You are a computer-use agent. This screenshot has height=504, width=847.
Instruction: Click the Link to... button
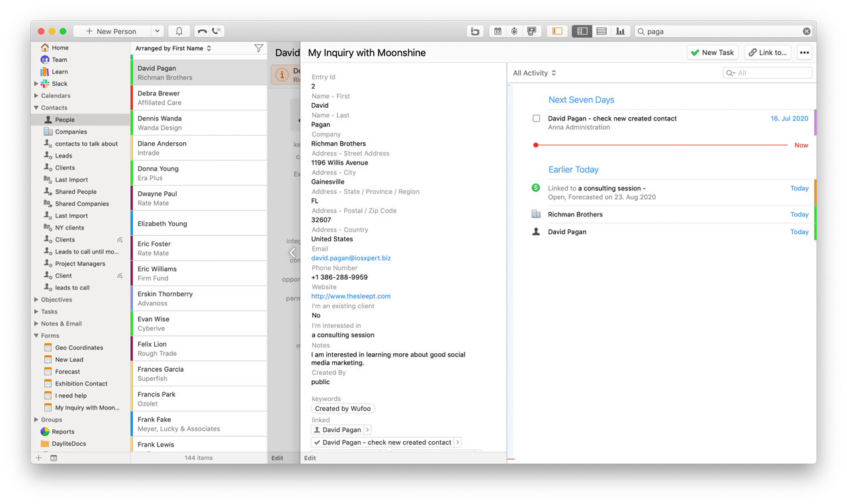tap(768, 53)
